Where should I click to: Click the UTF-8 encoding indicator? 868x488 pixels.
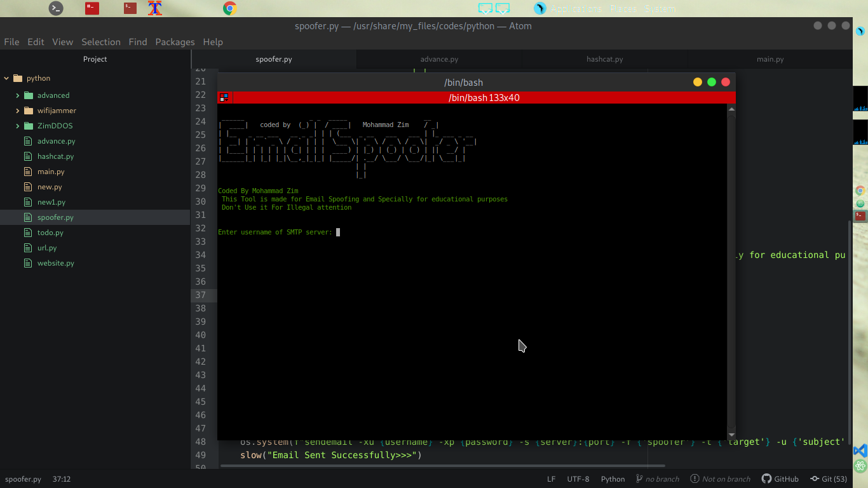tap(578, 478)
